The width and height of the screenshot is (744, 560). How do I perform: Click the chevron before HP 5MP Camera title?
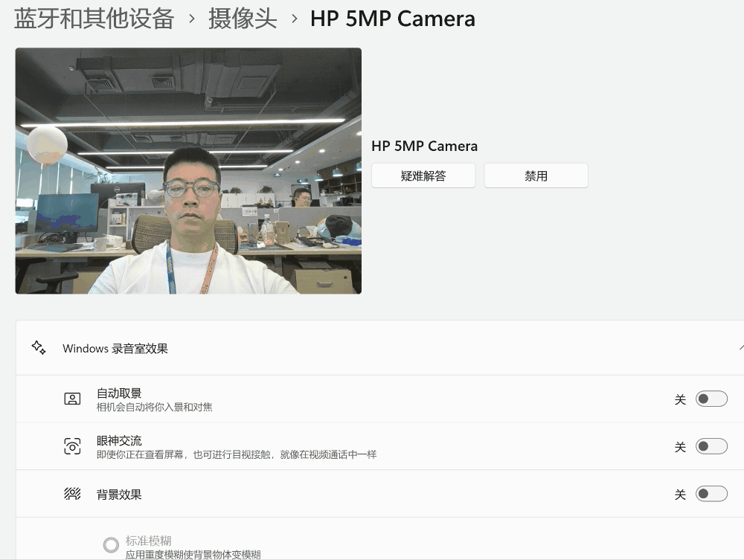pyautogui.click(x=294, y=19)
